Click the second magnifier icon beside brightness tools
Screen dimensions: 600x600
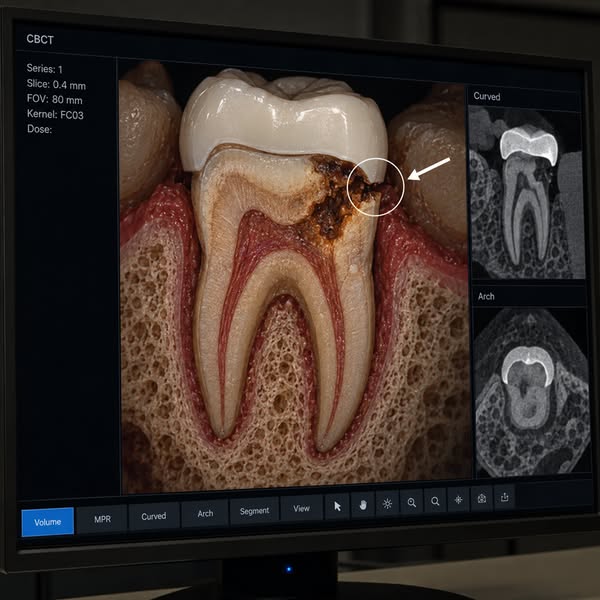[x=435, y=501]
